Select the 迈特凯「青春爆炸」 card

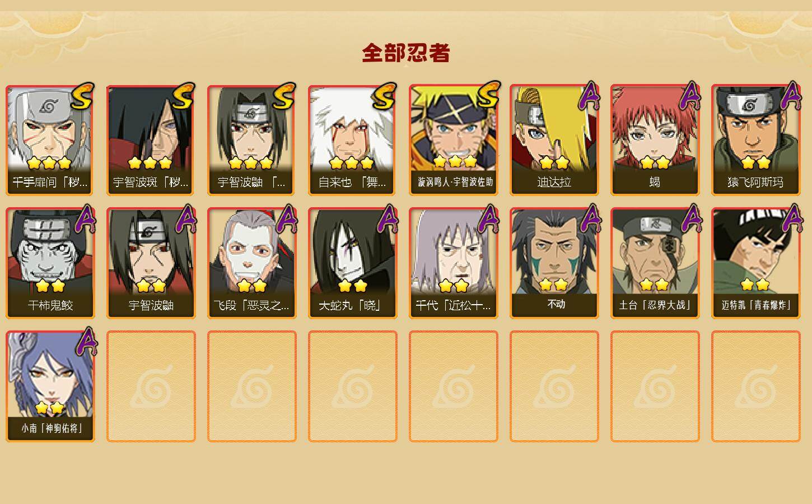[x=755, y=263]
